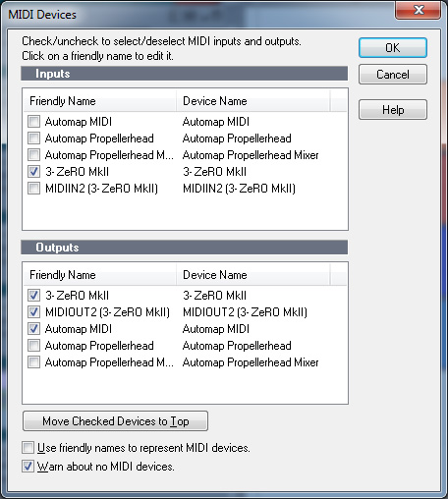Screen dimensions: 448x499
Task: Select Automap Propellerhead Mixer input device name
Action: pos(251,155)
